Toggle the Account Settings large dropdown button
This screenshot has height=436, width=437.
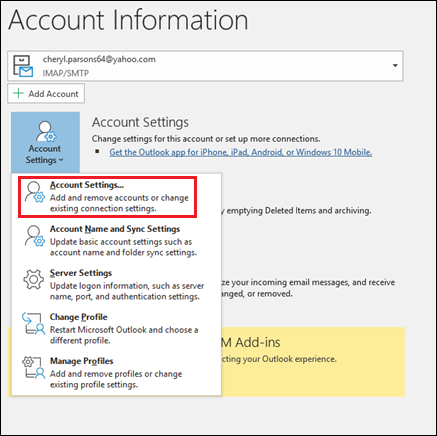[45, 142]
